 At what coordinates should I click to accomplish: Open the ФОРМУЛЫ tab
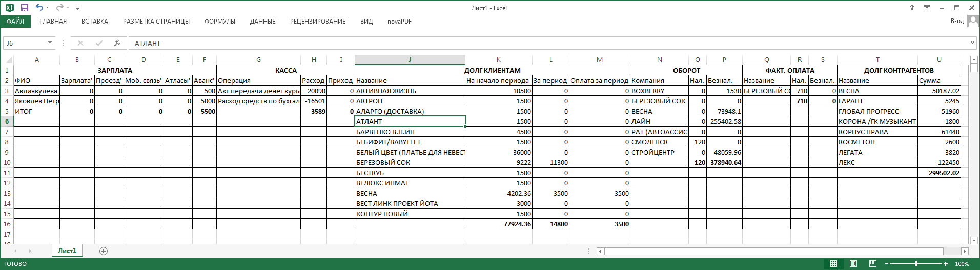tap(220, 22)
